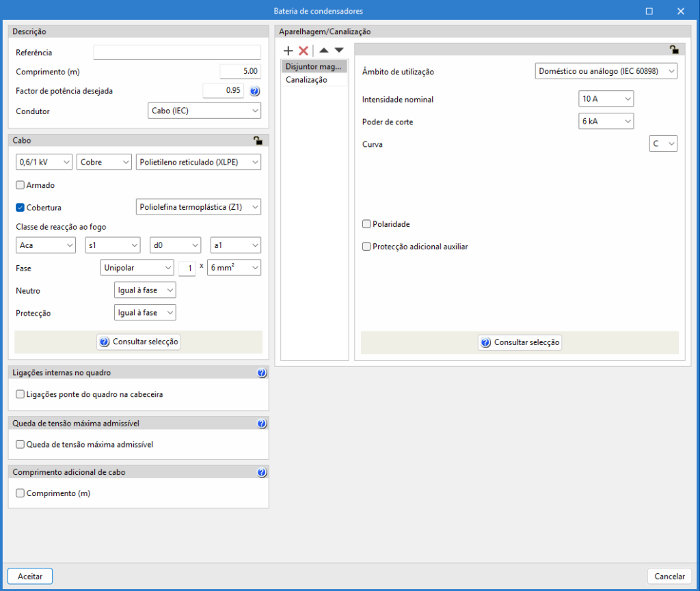This screenshot has width=700, height=591.
Task: Open the Polietileno reticulado (XLPE) insulation dropdown
Action: tap(199, 162)
